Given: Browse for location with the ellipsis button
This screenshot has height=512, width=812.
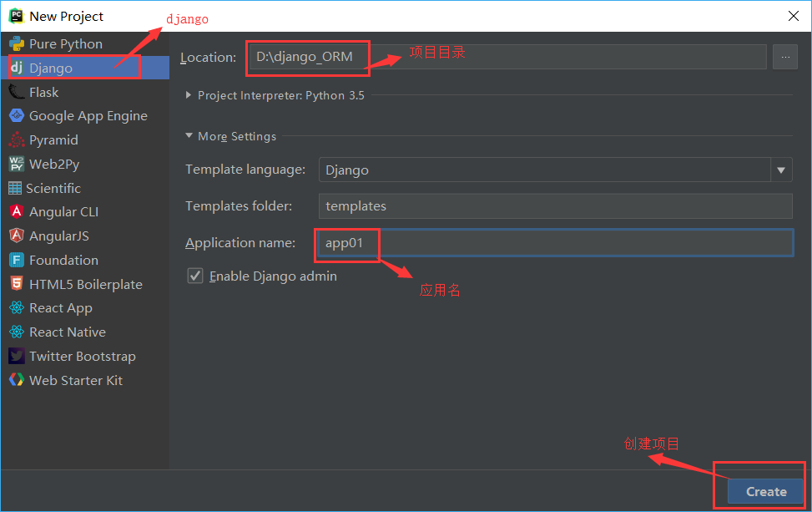Looking at the screenshot, I should 785,57.
